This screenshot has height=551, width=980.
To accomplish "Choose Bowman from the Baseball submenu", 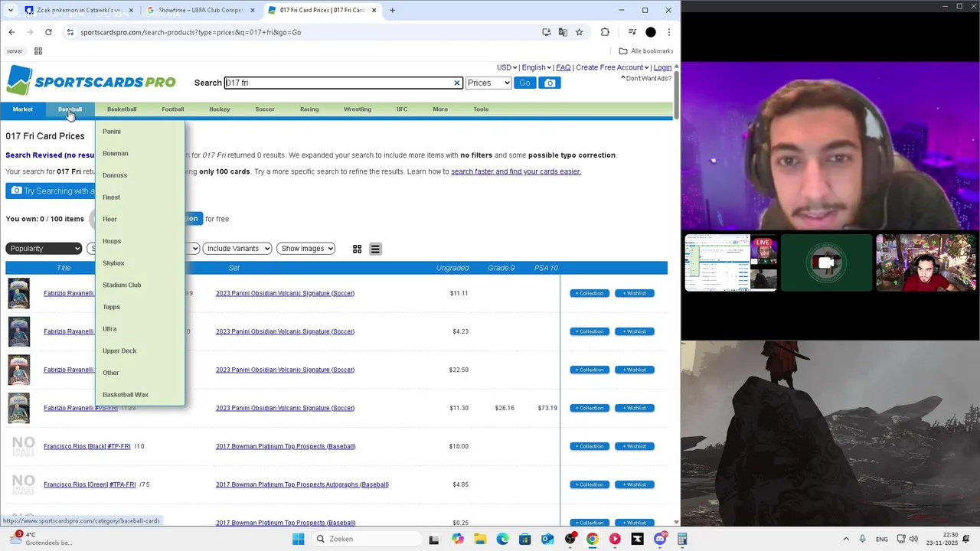I will tap(116, 153).
